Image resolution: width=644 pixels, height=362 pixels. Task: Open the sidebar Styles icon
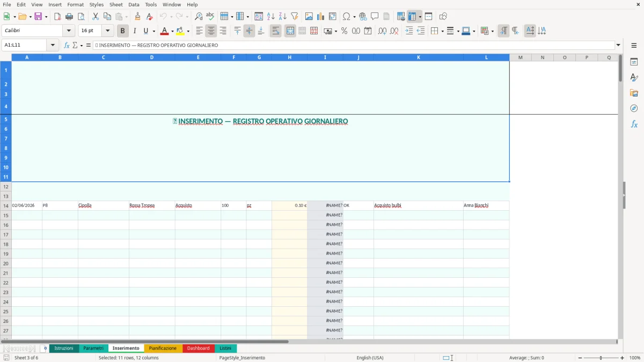coord(634,77)
